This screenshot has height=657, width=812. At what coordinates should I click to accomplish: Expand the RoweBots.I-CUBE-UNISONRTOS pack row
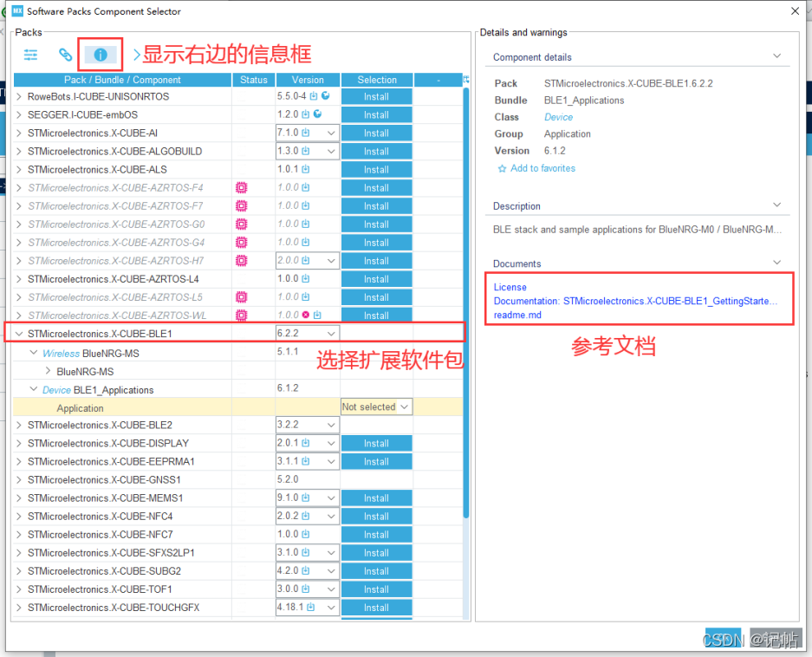[19, 96]
